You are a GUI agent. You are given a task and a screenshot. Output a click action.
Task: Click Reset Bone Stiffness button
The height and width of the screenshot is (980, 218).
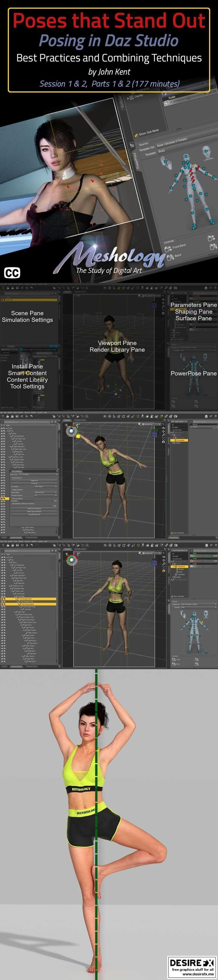pos(34,509)
